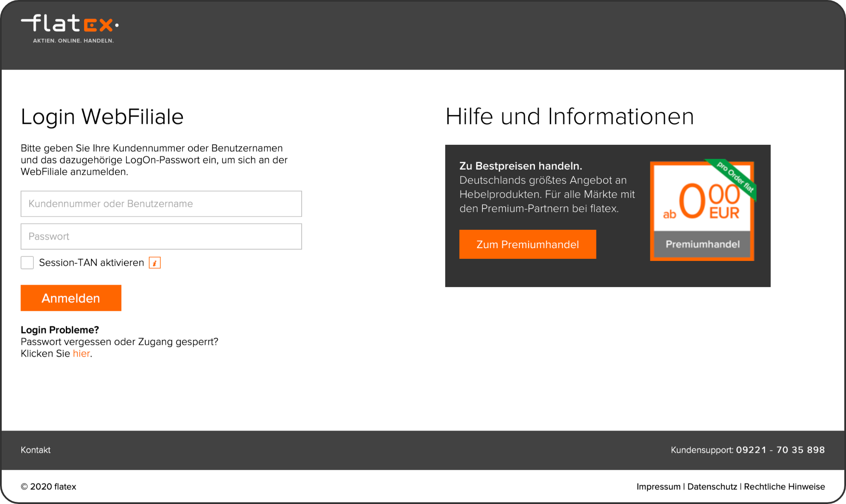Viewport: 846px width, 504px height.
Task: Open the Kontakt link
Action: [x=35, y=450]
